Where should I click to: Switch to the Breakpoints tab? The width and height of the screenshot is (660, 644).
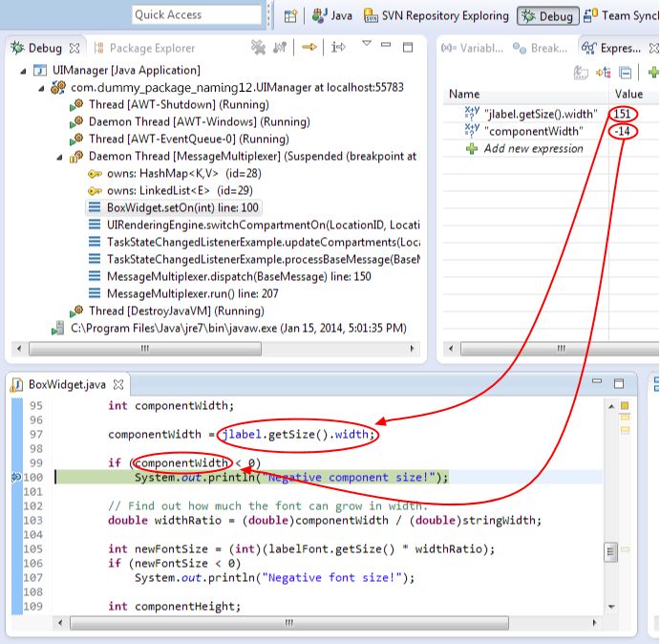tap(540, 48)
